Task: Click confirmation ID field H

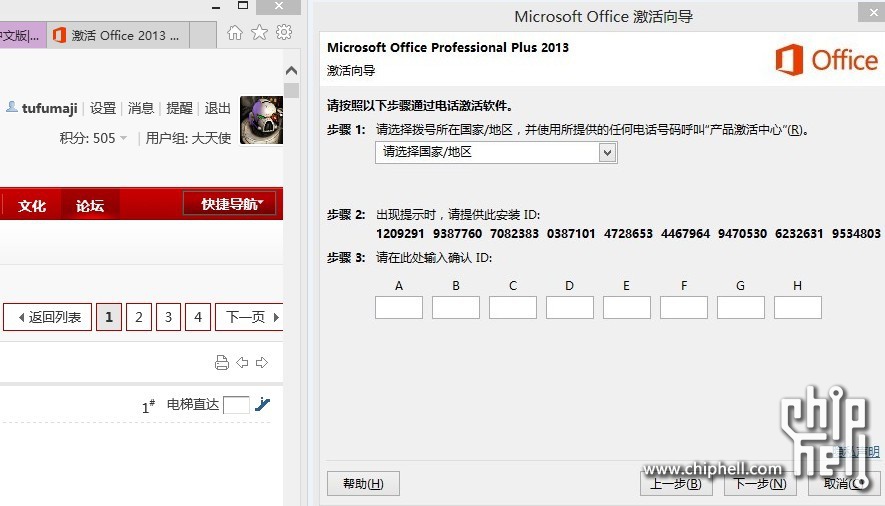Action: [798, 307]
